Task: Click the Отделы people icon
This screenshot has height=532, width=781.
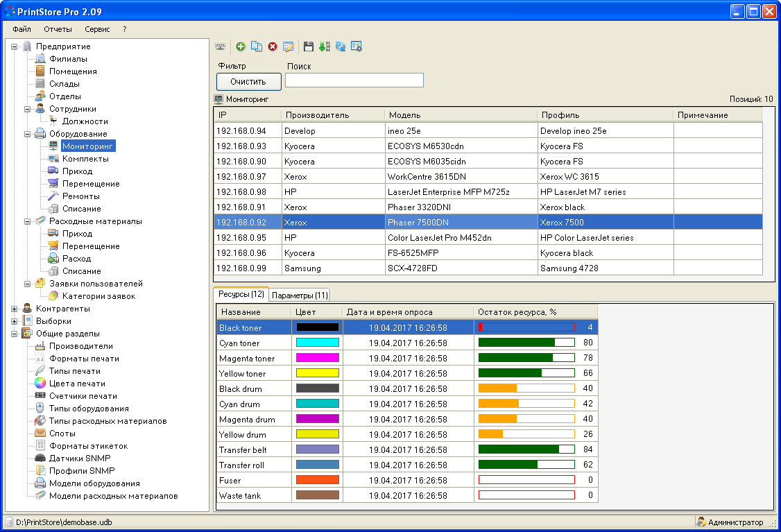Action: coord(40,96)
